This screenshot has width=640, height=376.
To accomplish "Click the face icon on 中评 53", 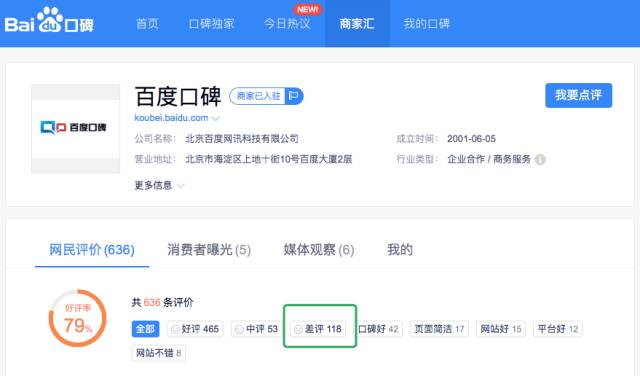I will pos(240,329).
